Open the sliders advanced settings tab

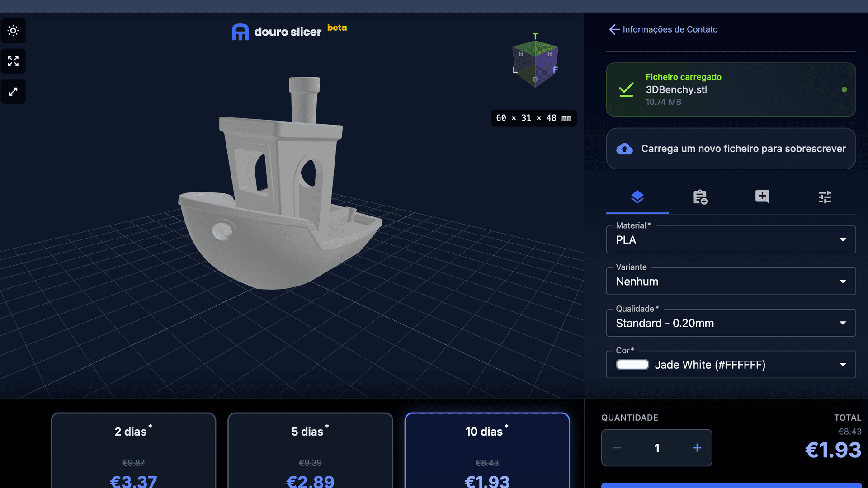[x=825, y=197]
